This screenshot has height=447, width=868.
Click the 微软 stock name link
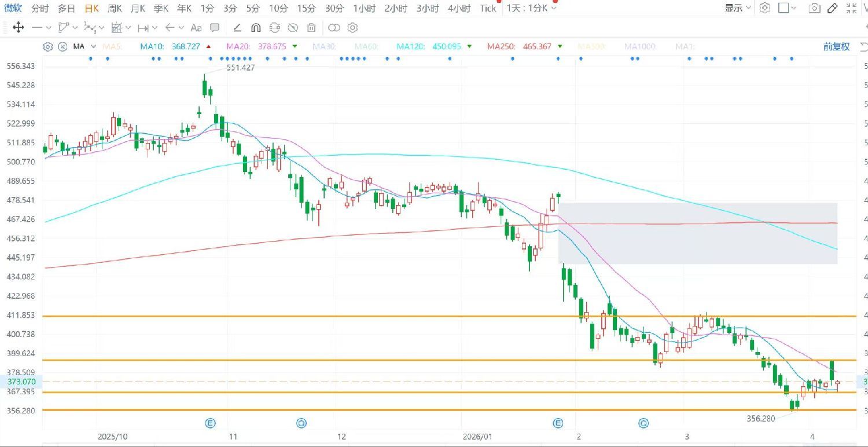[x=13, y=8]
